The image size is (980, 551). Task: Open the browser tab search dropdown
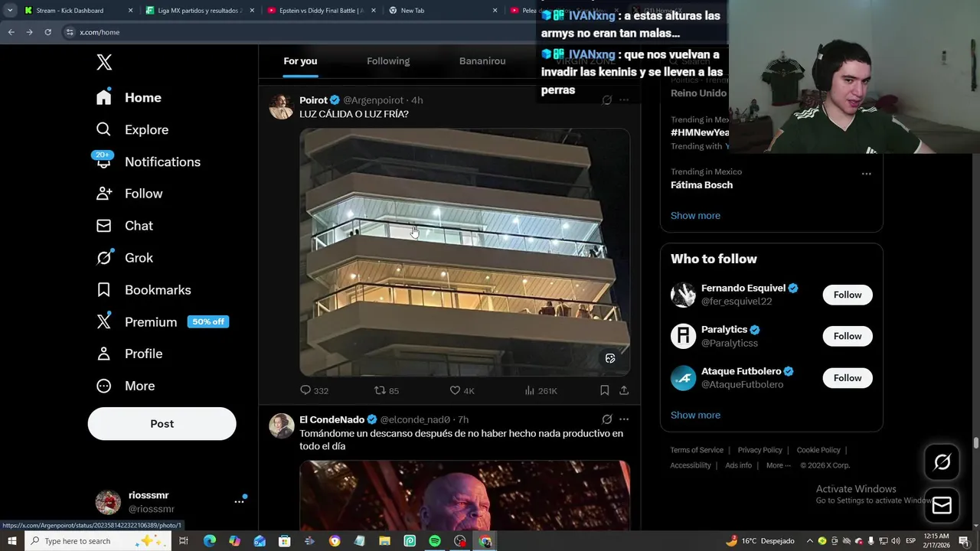coord(10,11)
